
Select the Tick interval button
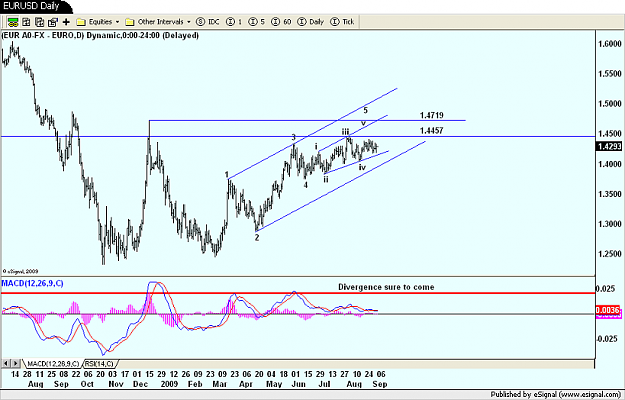pos(342,22)
